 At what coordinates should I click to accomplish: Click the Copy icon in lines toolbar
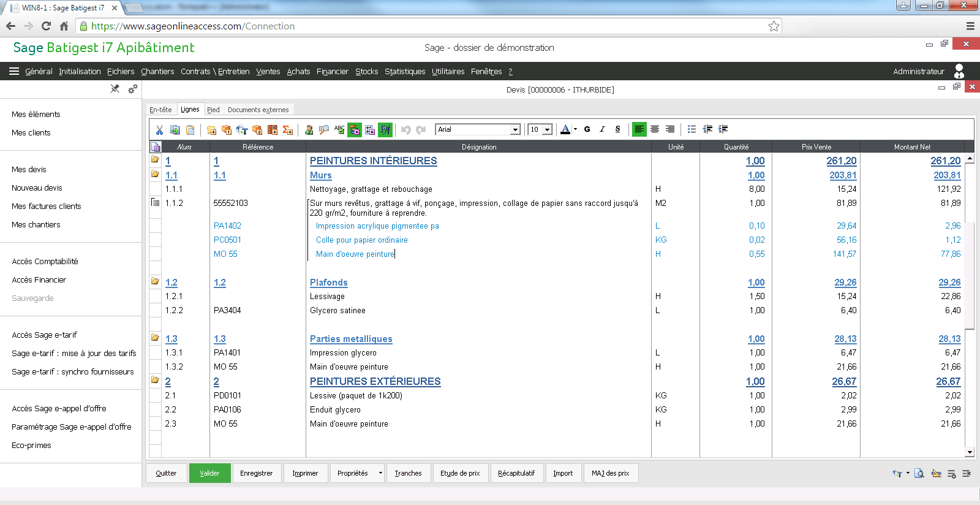coord(175,130)
